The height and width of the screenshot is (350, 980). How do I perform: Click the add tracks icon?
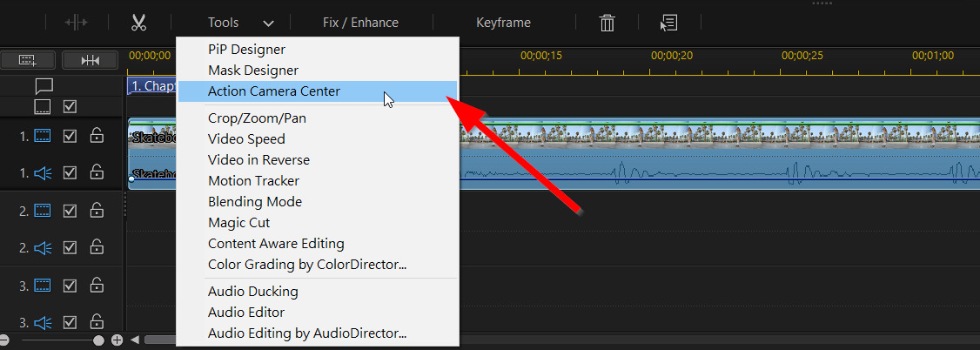[x=28, y=60]
